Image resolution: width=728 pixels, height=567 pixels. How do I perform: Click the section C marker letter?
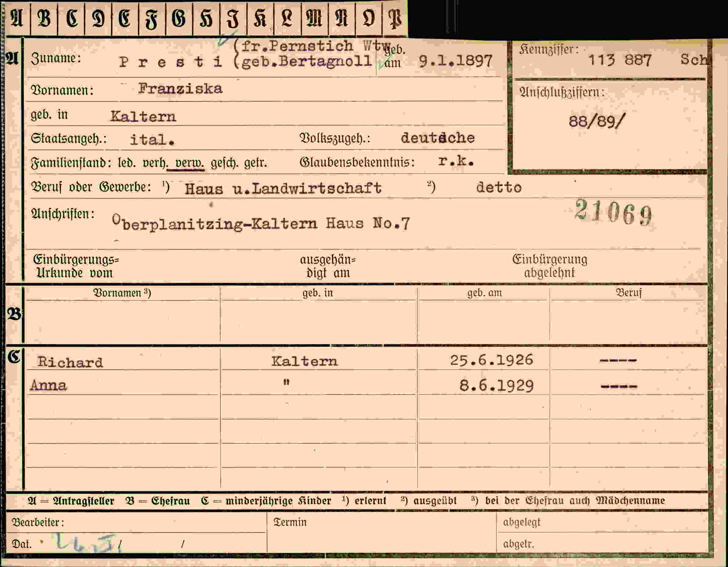15,357
